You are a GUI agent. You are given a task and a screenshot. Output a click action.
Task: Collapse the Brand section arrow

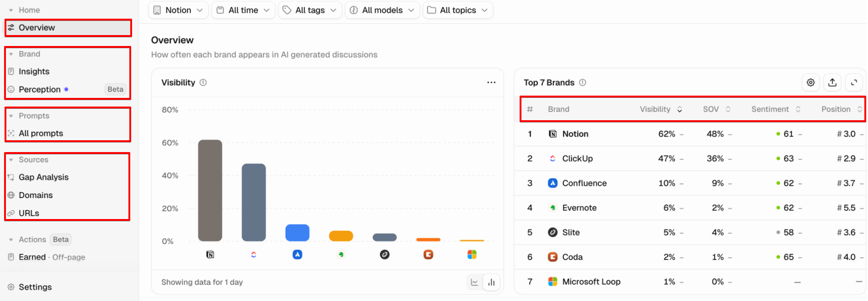tap(11, 54)
